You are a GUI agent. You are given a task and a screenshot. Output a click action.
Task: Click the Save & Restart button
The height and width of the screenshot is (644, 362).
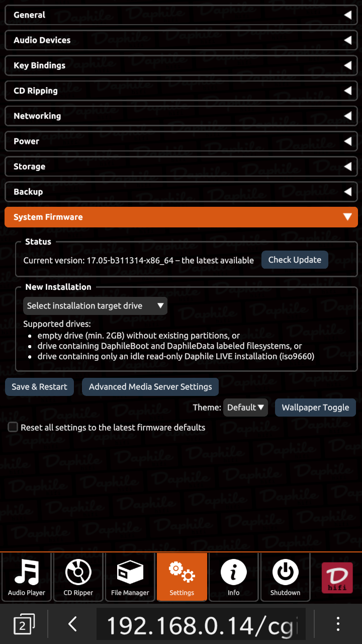[x=39, y=387]
